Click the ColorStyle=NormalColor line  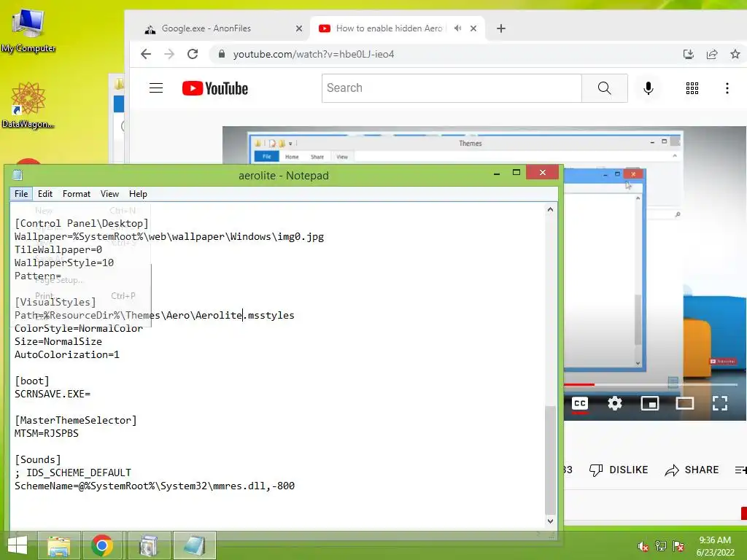click(79, 329)
